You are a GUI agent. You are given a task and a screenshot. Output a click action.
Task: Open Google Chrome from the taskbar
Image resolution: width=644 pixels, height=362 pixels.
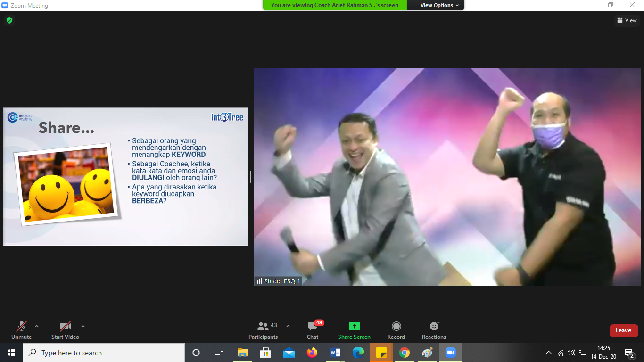click(404, 353)
